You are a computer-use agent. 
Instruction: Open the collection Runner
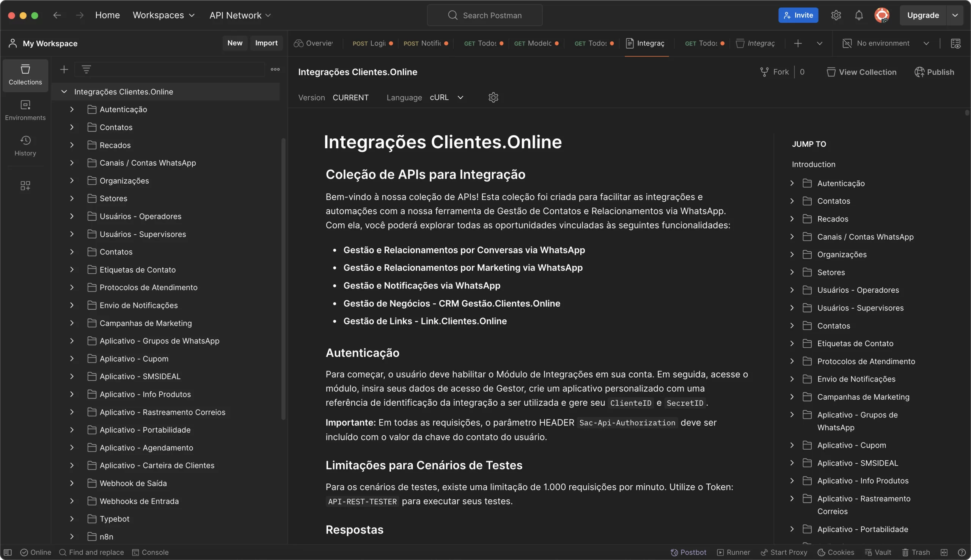coord(733,552)
